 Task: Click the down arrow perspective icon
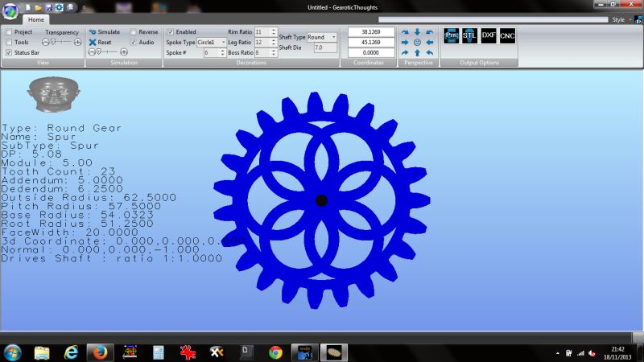pos(417,32)
